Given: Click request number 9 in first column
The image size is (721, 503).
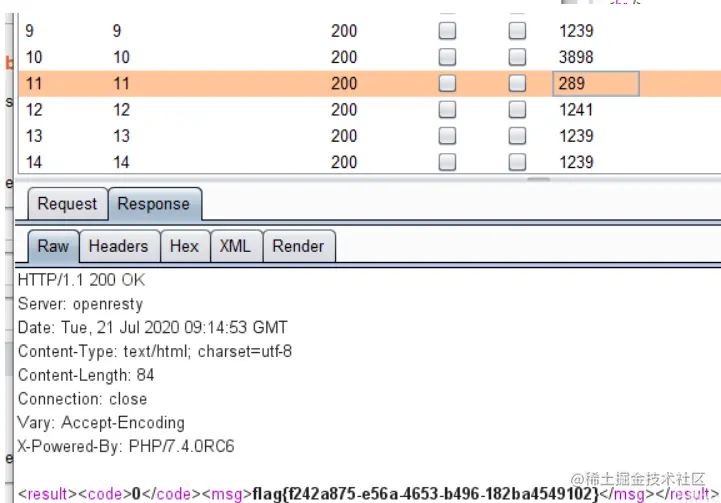Looking at the screenshot, I should pyautogui.click(x=29, y=31).
